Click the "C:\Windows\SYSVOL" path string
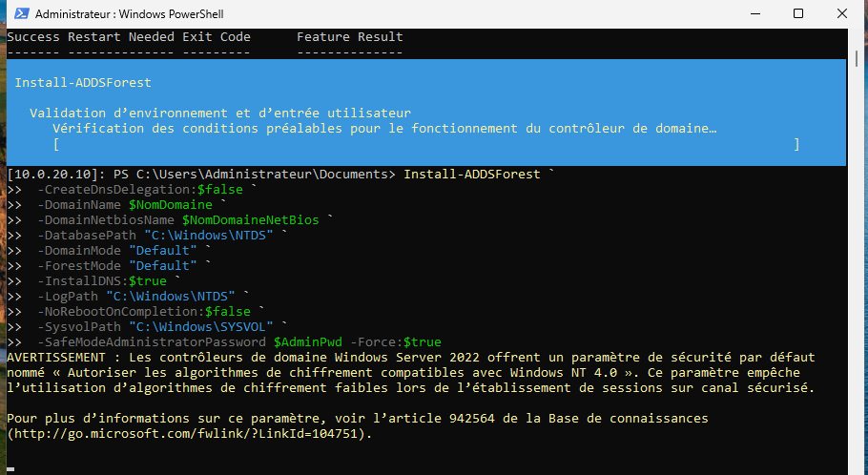 201,326
